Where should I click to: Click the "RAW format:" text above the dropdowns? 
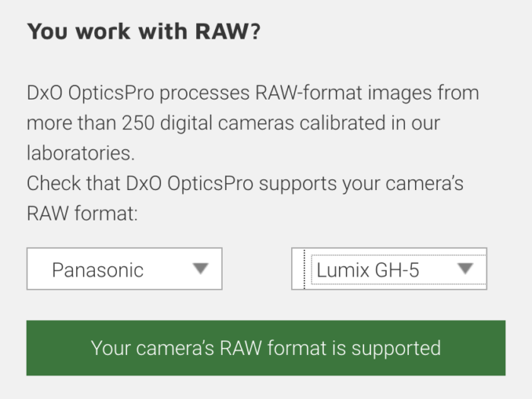point(81,214)
